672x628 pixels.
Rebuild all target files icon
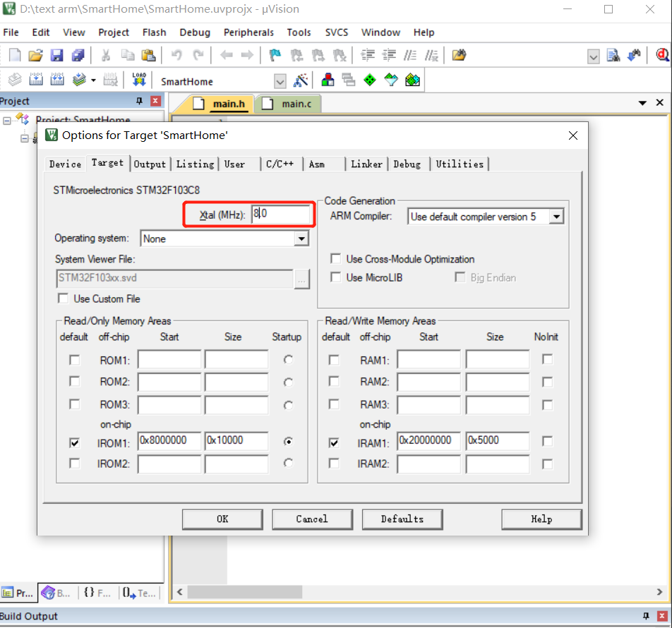57,80
